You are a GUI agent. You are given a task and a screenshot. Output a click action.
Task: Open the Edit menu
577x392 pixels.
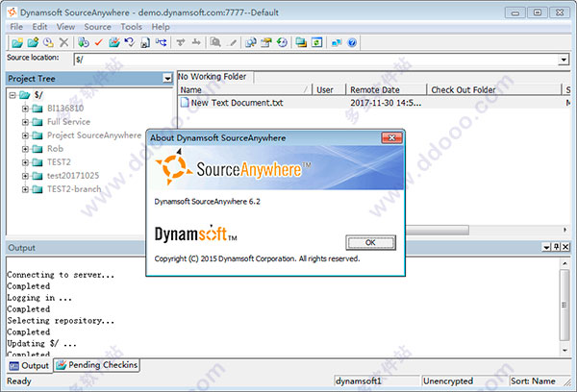tap(39, 27)
